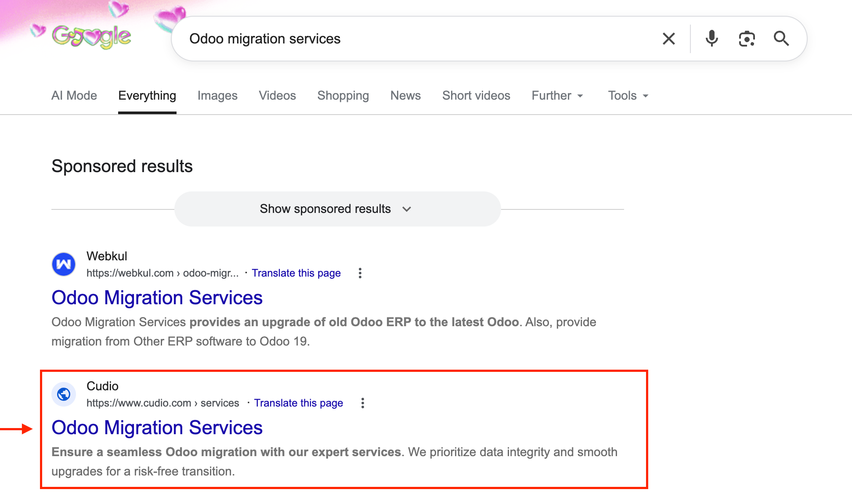The image size is (852, 504).
Task: Open the Shopping tab
Action: pos(343,96)
